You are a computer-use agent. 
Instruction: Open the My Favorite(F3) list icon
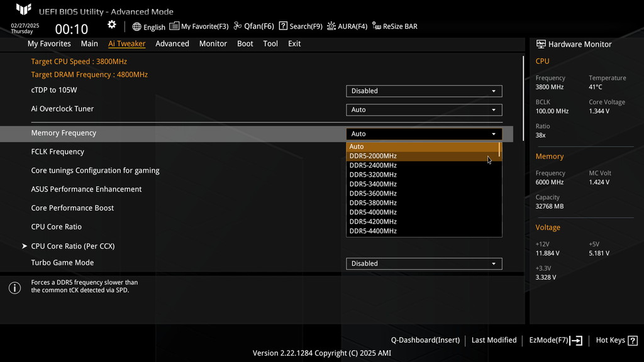pyautogui.click(x=174, y=26)
